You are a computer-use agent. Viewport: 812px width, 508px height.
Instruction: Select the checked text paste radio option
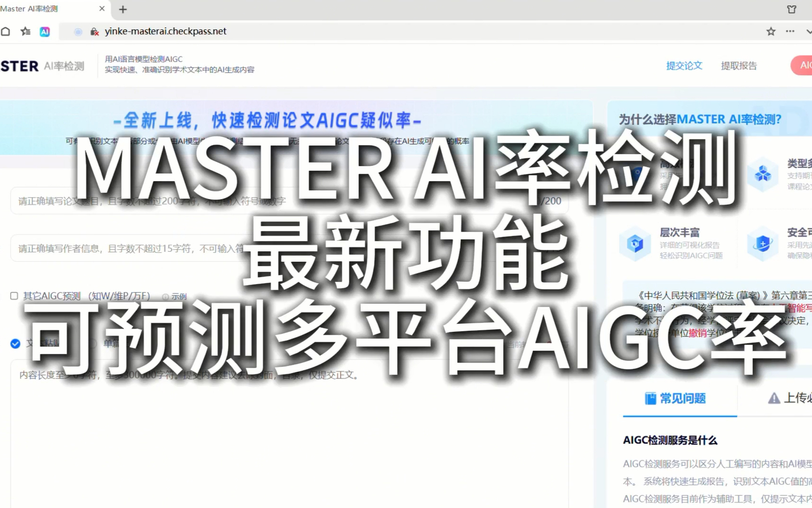coord(15,343)
